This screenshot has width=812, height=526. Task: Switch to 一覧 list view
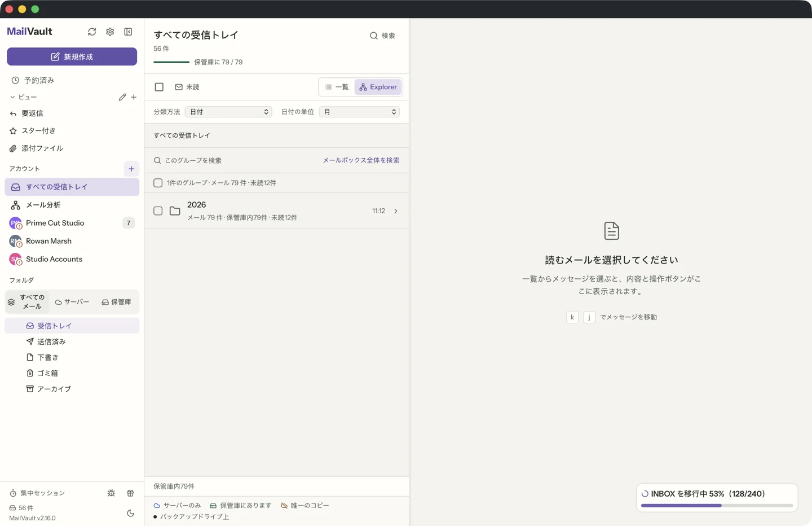click(x=337, y=87)
